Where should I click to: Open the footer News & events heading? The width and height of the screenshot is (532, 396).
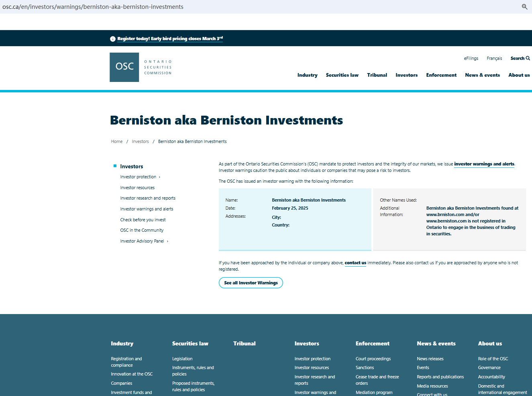(x=436, y=343)
